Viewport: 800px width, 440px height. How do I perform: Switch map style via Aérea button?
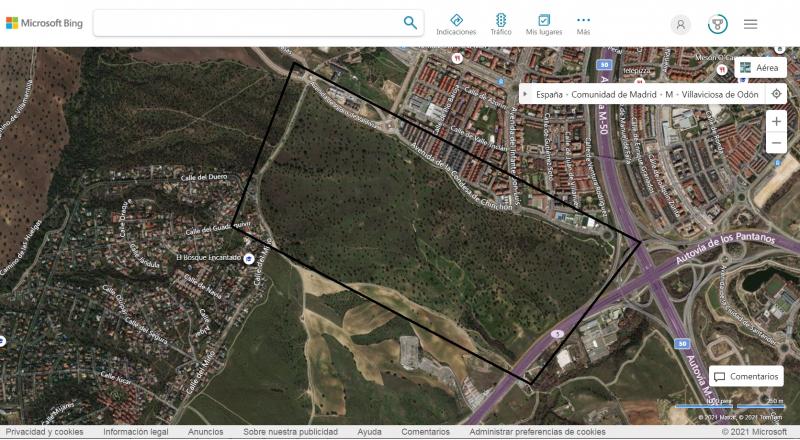(760, 68)
